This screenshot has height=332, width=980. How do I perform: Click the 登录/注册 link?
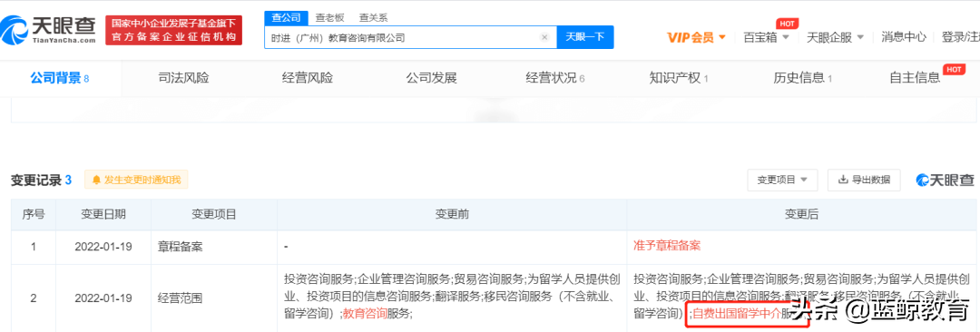(961, 37)
